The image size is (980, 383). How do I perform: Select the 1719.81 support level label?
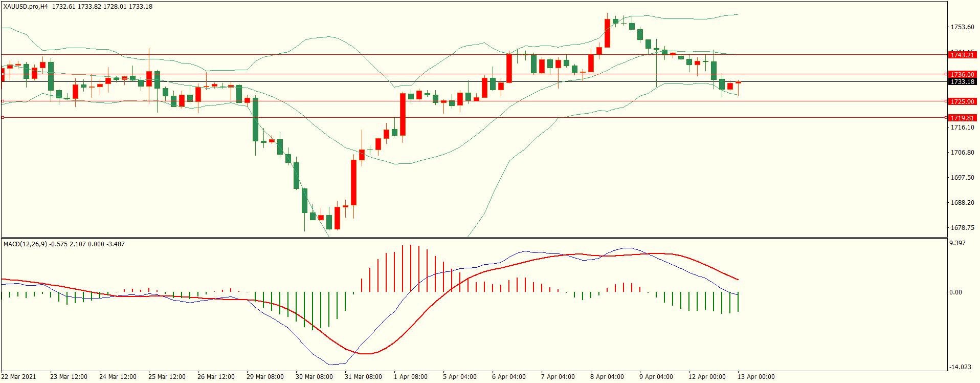(962, 118)
